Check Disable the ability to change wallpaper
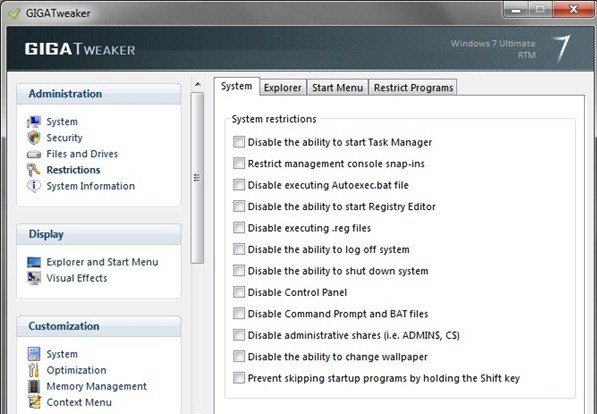This screenshot has width=597, height=414. [239, 356]
